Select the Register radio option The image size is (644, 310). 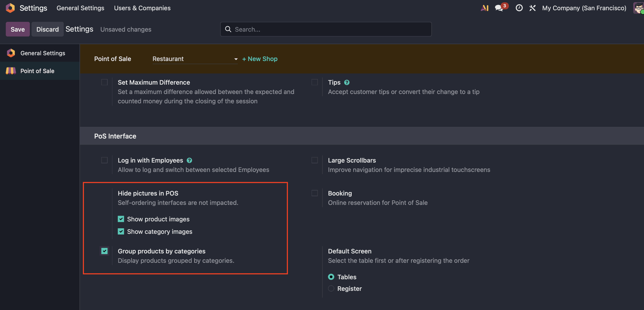tap(331, 289)
